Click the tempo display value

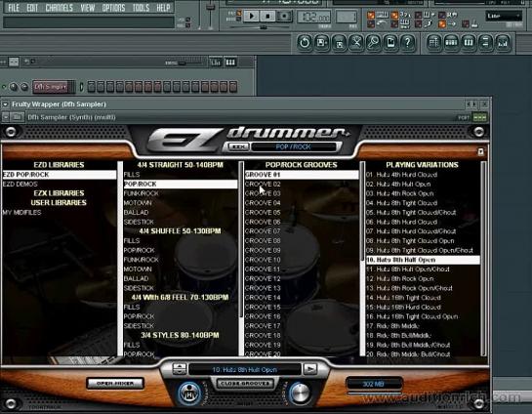click(314, 17)
